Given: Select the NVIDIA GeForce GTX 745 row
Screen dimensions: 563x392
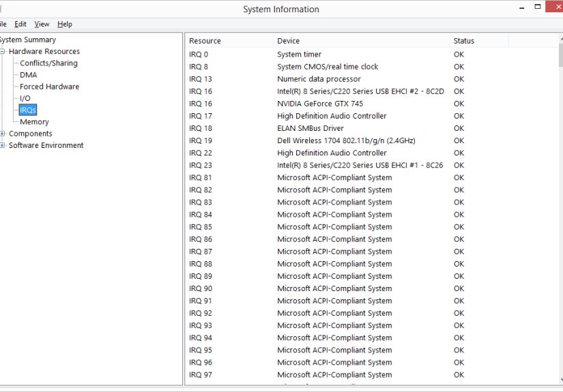Looking at the screenshot, I should 320,104.
